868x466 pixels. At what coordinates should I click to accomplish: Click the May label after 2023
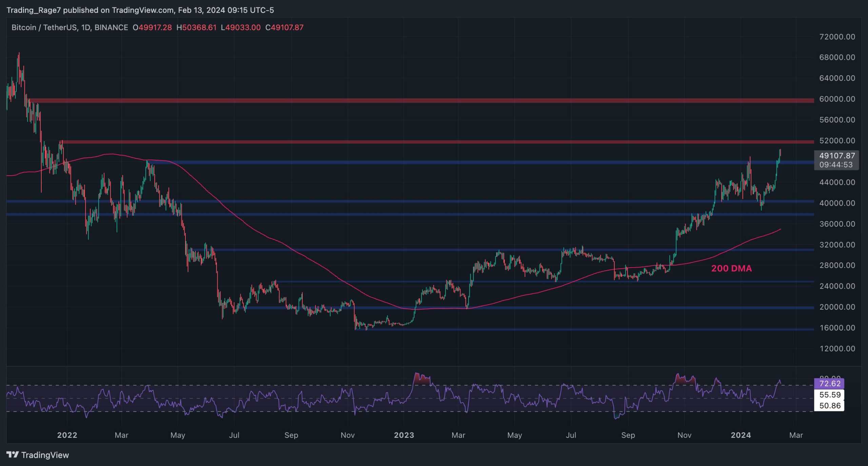(x=514, y=435)
